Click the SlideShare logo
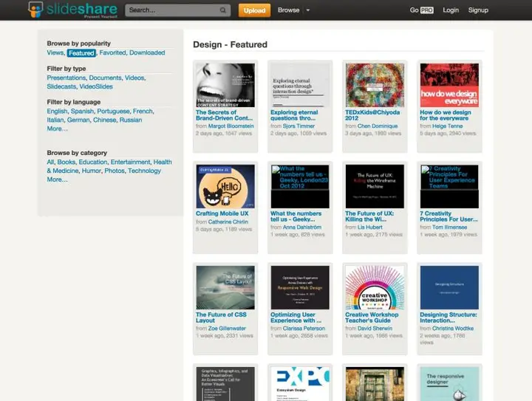The image size is (532, 401). [72, 10]
